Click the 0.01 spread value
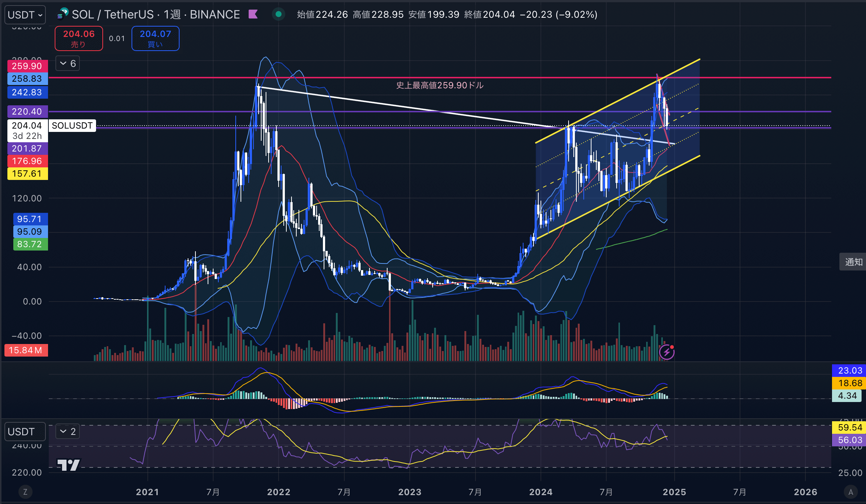The image size is (866, 504). [x=117, y=38]
